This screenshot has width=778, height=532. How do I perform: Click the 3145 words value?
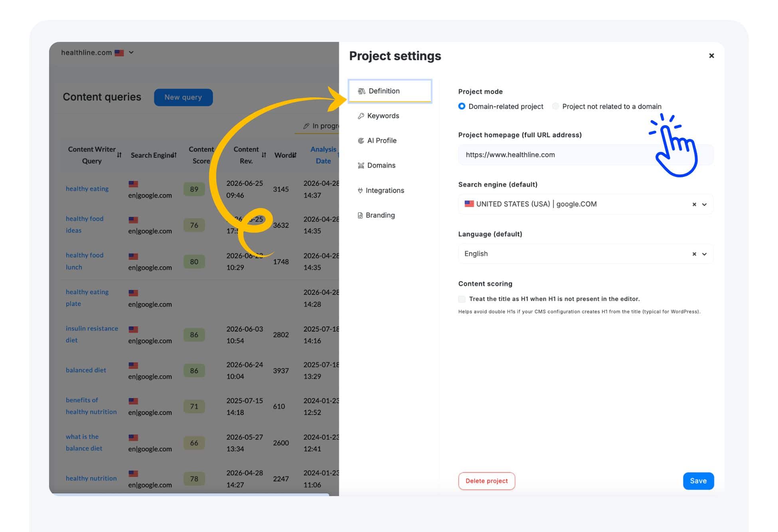point(281,189)
